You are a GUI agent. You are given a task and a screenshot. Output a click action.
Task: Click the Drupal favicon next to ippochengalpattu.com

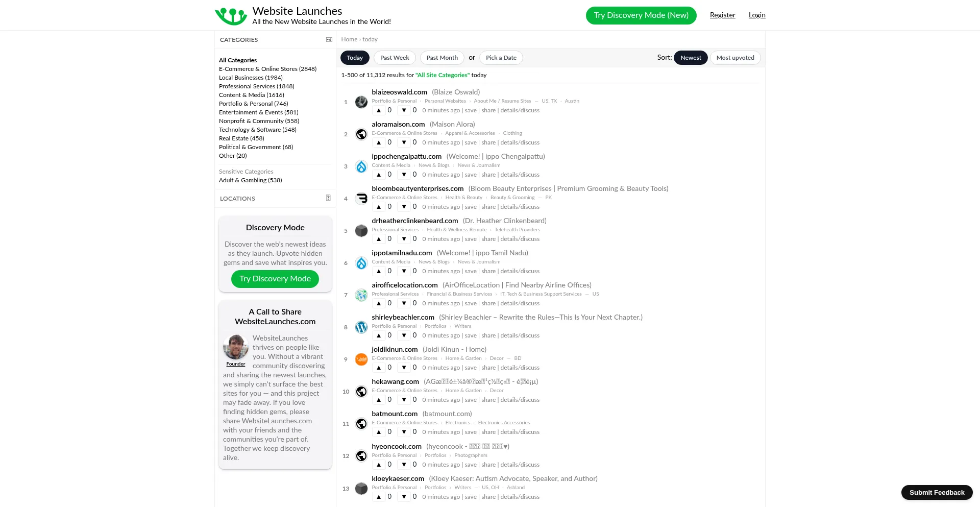361,166
